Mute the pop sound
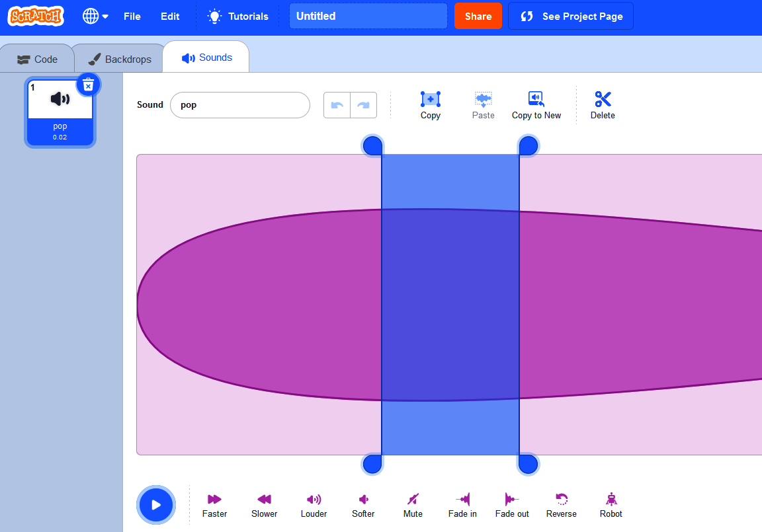Viewport: 762px width, 532px height. (x=412, y=504)
